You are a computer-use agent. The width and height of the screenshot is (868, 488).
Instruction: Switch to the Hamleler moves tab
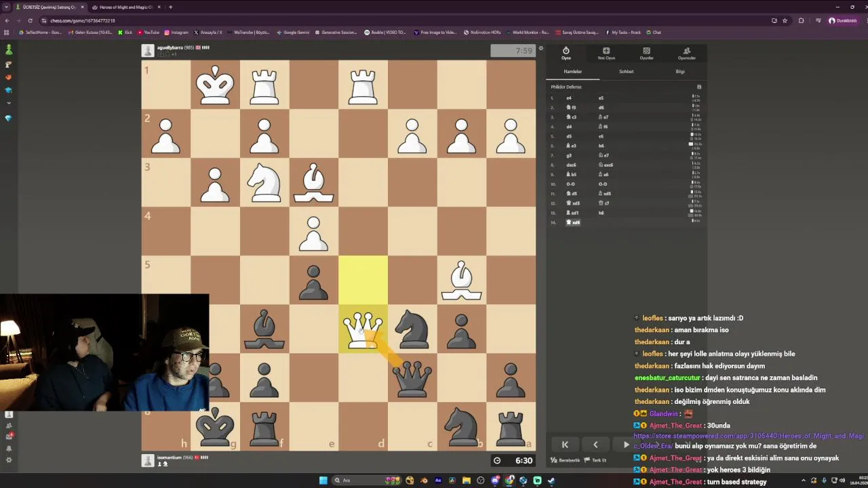pos(573,71)
